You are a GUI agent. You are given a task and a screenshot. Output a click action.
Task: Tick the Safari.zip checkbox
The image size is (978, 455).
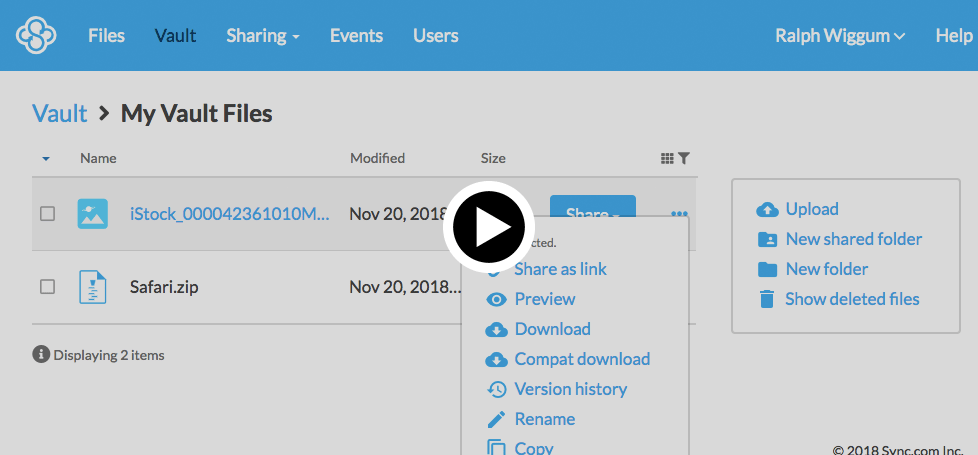point(47,287)
